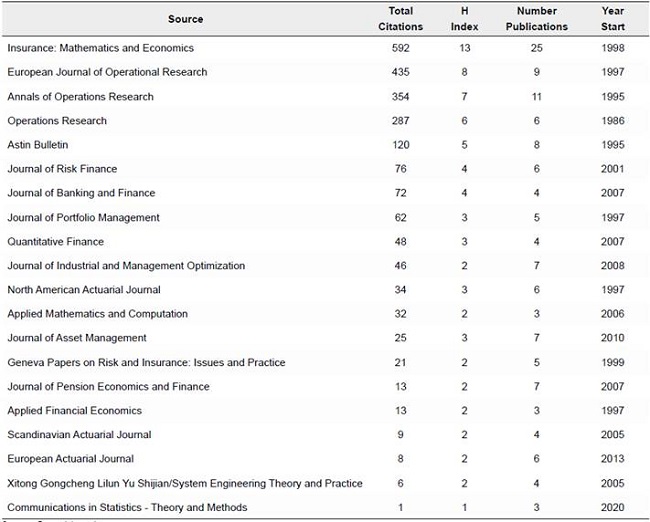Click the Number Publications column header
This screenshot has width=650, height=522.
point(536,19)
